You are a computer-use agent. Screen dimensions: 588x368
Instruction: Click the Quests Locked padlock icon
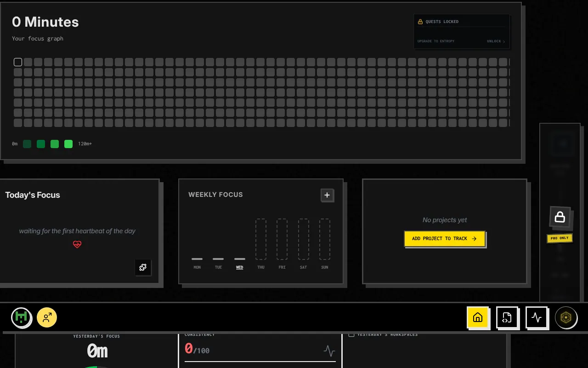pyautogui.click(x=420, y=22)
